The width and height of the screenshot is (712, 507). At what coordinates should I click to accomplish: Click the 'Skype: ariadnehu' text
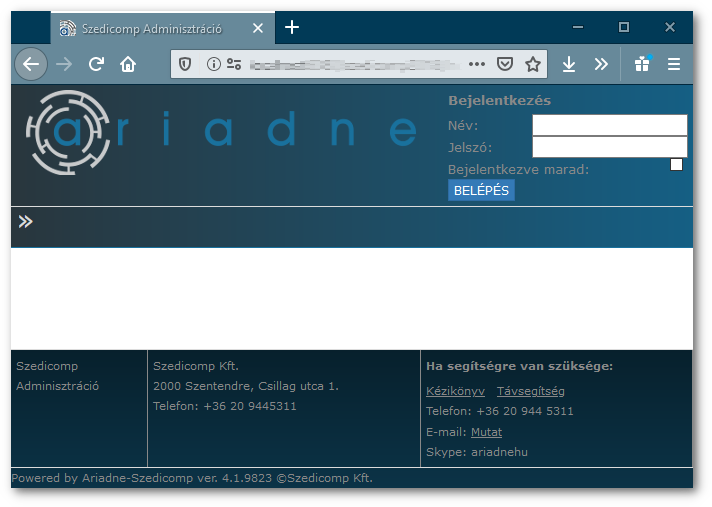(x=477, y=452)
